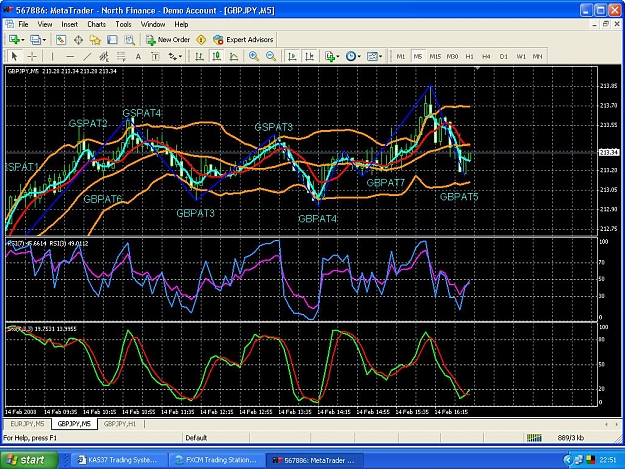Switch to the W1 timeframe
The width and height of the screenshot is (625, 469).
coord(521,56)
